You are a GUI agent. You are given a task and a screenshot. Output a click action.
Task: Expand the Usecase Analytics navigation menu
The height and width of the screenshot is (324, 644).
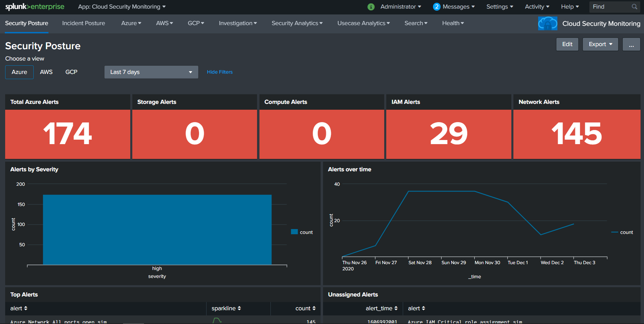click(x=364, y=23)
